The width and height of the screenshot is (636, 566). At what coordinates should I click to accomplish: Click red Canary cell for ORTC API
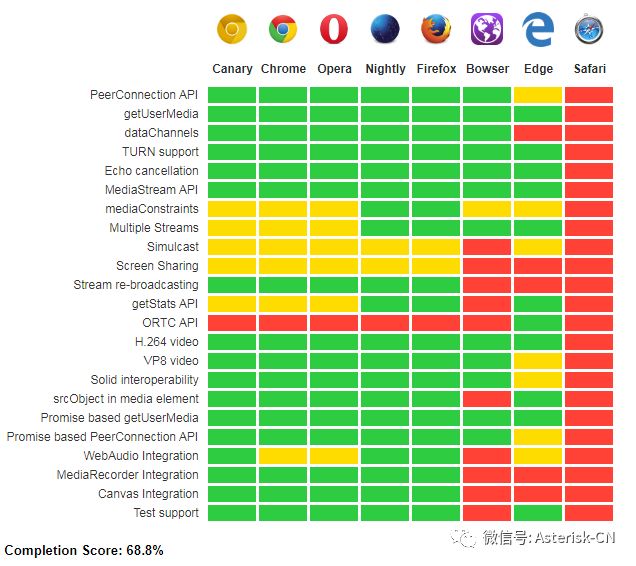232,323
